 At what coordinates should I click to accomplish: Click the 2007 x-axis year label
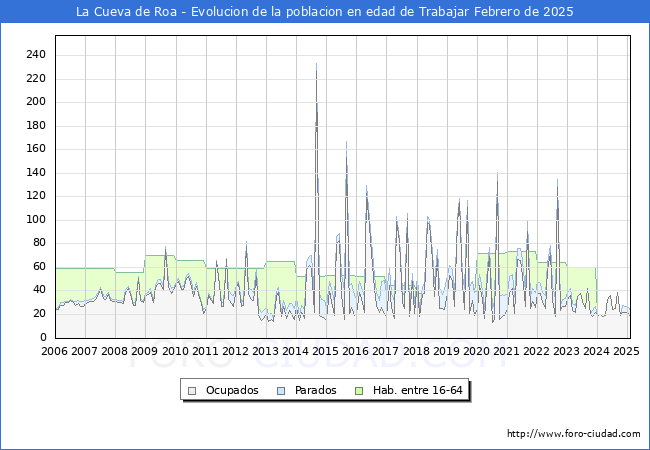pos(84,351)
